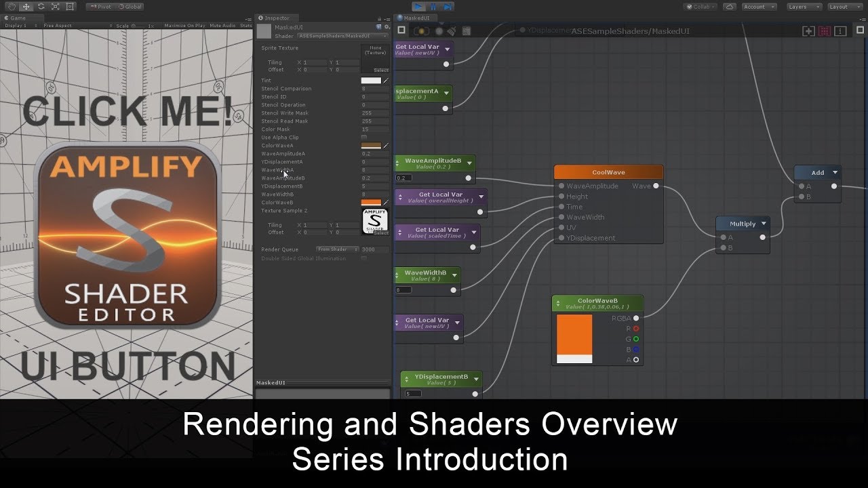Screen dimensions: 868x488
Task: Click Select under Texture Sample 2 slot
Action: 381,232
